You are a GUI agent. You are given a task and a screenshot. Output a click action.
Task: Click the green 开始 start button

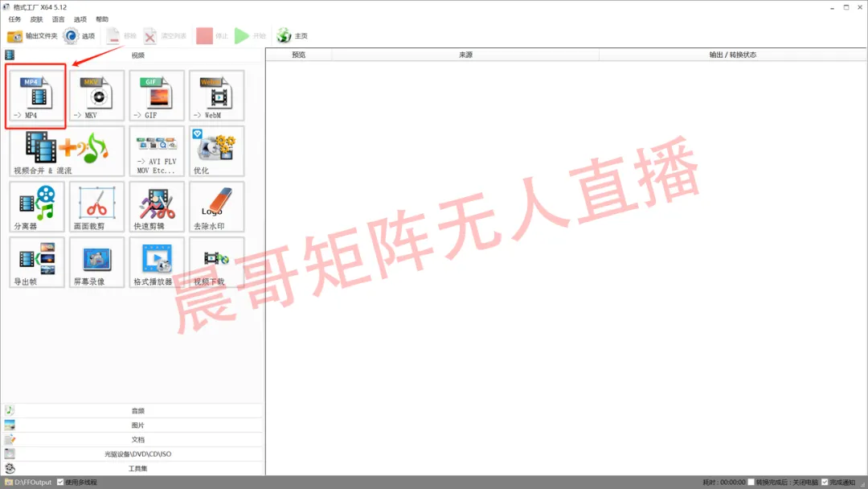pos(250,36)
